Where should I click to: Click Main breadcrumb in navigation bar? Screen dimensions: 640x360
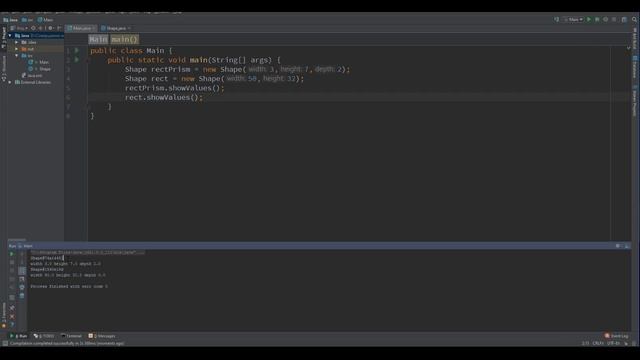coord(45,20)
